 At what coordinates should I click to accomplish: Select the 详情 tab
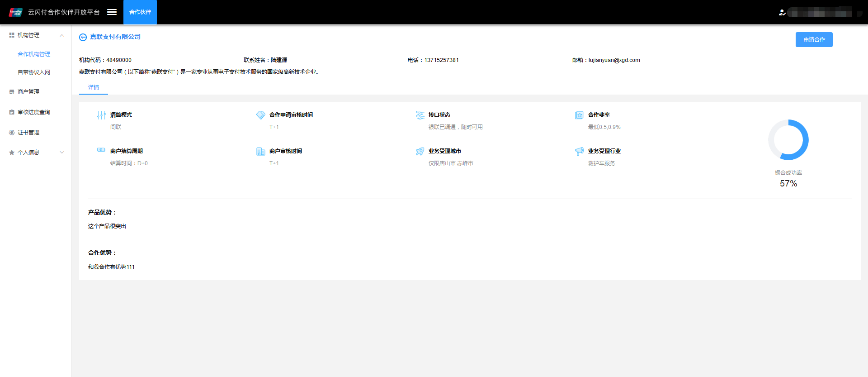(x=94, y=87)
